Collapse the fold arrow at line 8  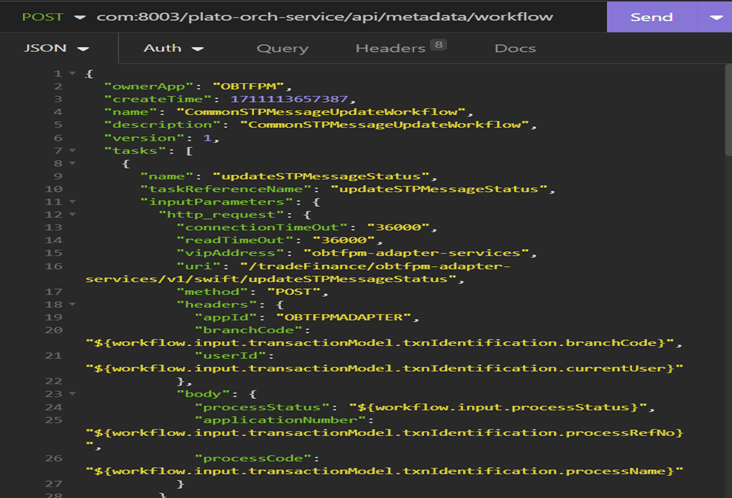tap(72, 163)
